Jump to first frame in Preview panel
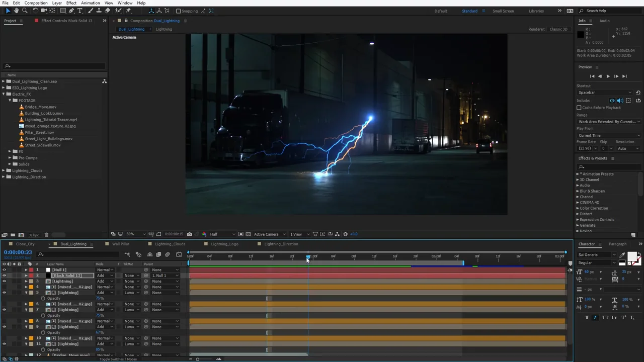 pyautogui.click(x=592, y=76)
